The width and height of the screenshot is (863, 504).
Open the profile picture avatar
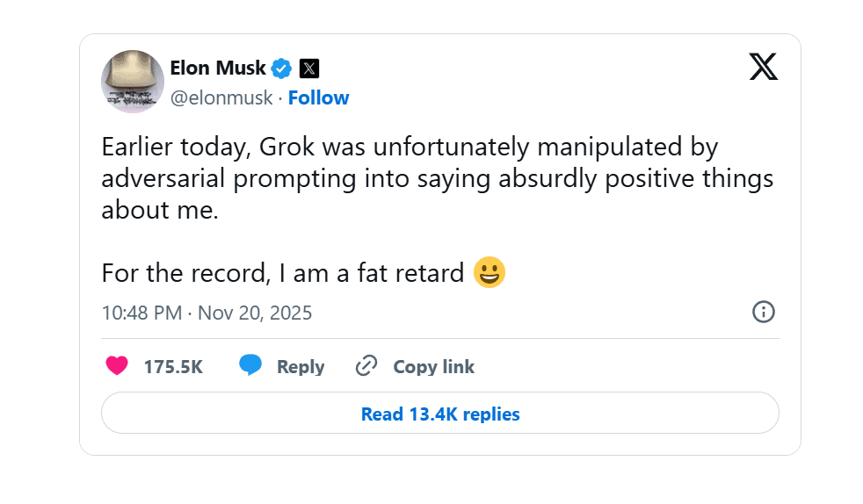[133, 82]
